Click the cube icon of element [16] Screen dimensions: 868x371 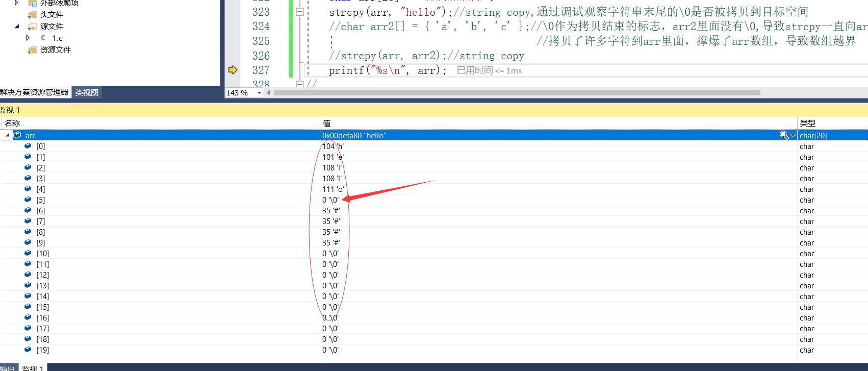click(x=28, y=317)
